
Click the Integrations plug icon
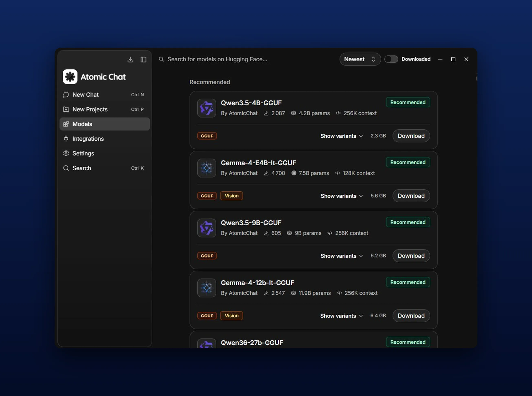(66, 138)
